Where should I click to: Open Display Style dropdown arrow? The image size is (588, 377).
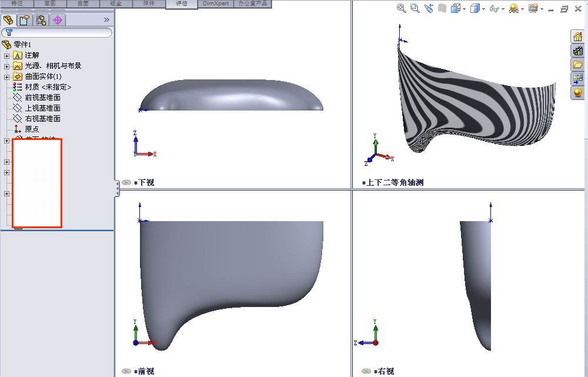pos(483,9)
